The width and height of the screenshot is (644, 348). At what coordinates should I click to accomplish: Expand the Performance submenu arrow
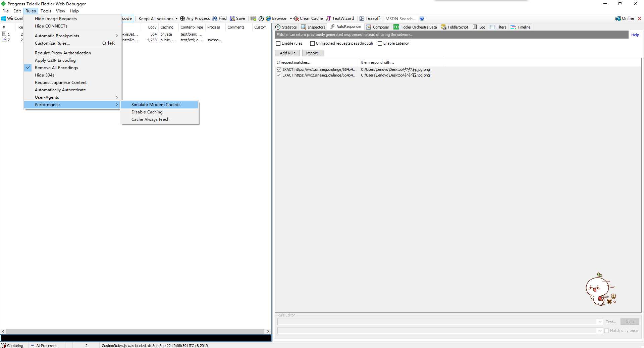point(117,104)
